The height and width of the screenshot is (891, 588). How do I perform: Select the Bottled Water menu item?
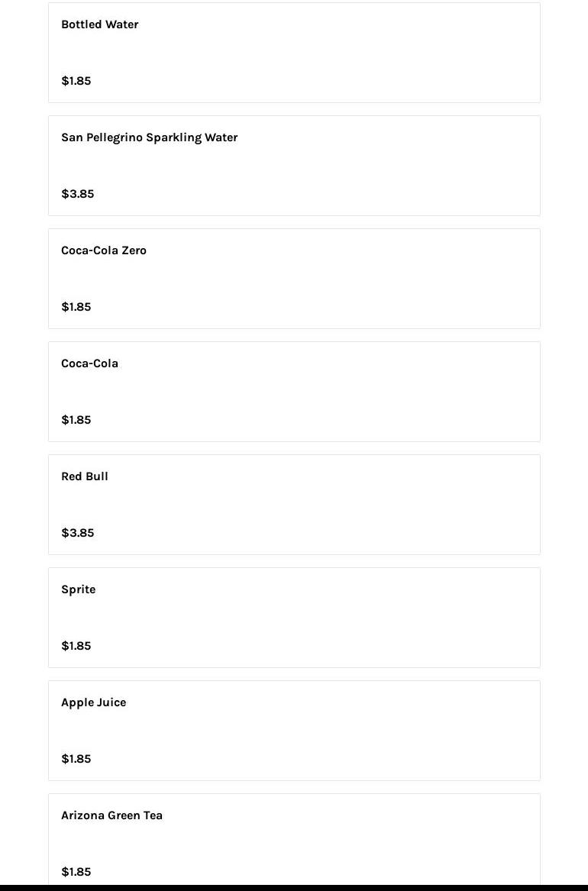(x=99, y=24)
